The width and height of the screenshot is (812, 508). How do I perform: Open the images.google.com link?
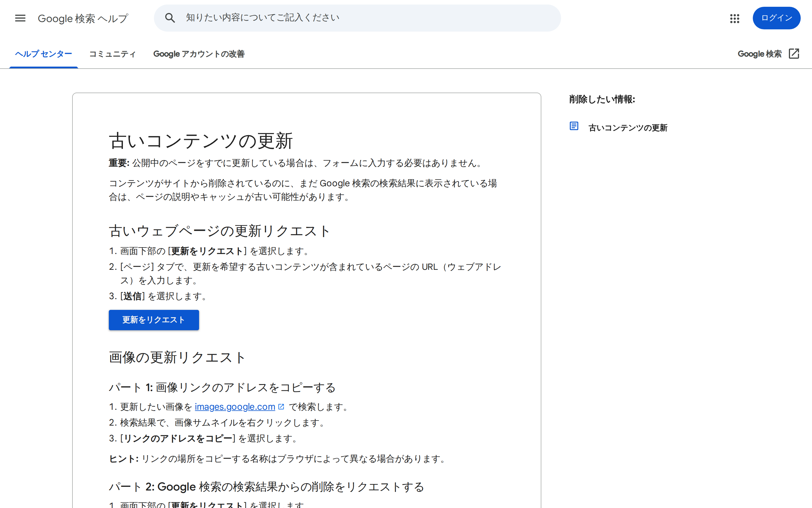click(235, 407)
